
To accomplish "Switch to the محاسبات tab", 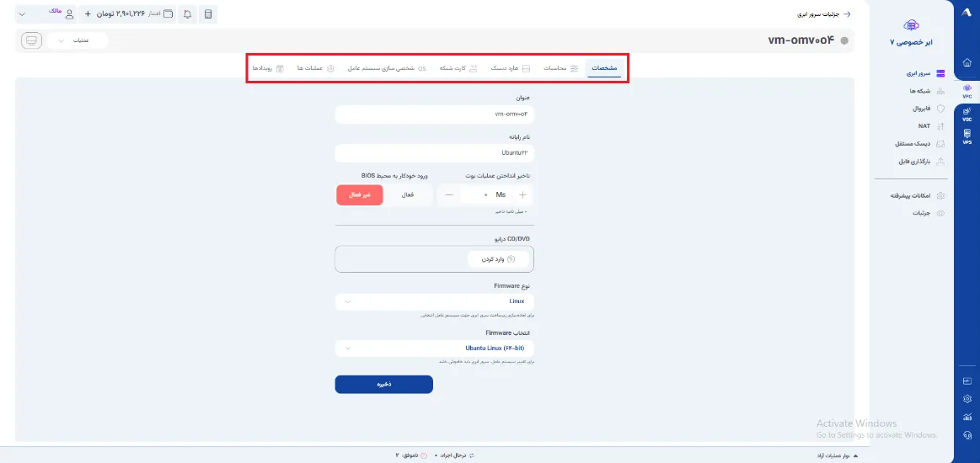I will pyautogui.click(x=560, y=68).
